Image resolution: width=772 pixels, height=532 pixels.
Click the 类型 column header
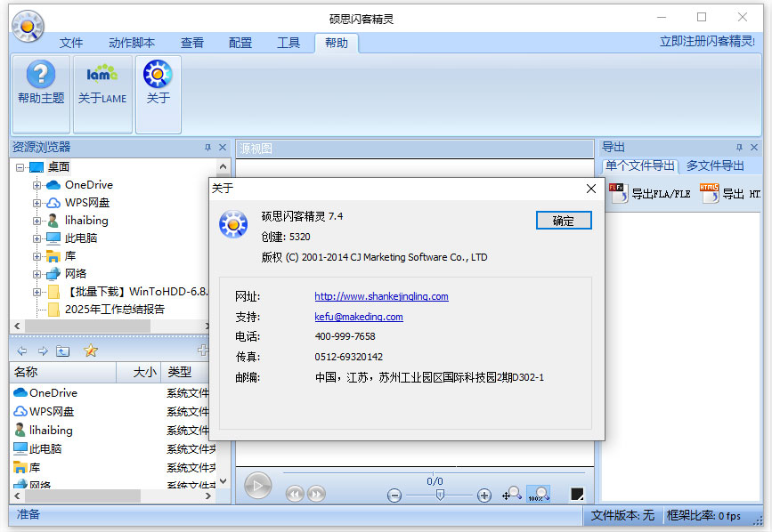point(185,372)
